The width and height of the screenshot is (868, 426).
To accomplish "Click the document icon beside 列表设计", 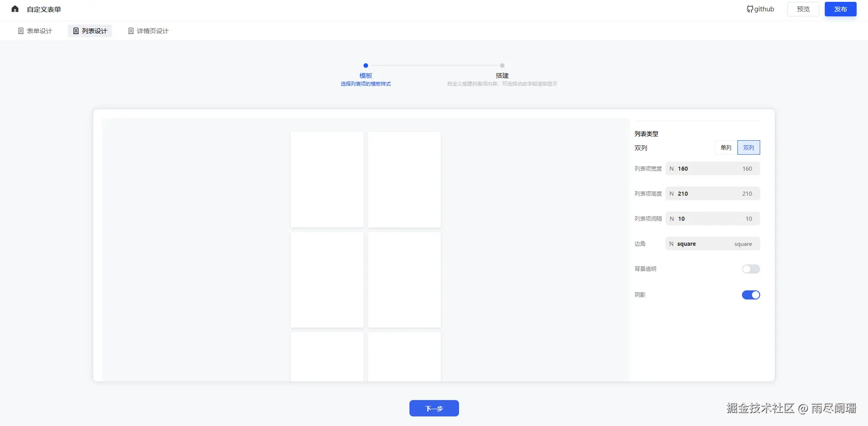I will tap(76, 30).
